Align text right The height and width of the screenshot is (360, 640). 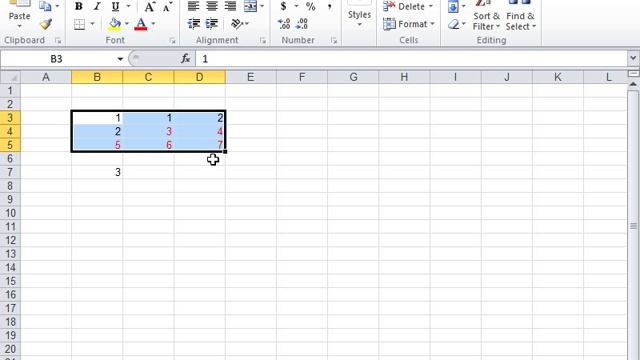tap(230, 6)
